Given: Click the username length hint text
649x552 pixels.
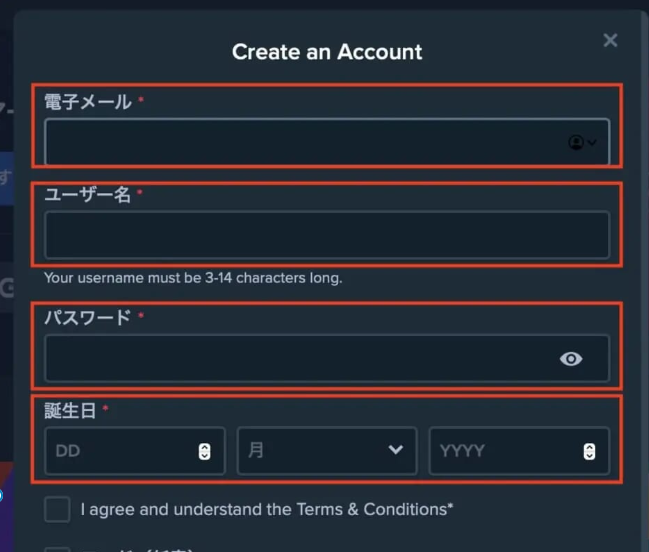Looking at the screenshot, I should [193, 278].
